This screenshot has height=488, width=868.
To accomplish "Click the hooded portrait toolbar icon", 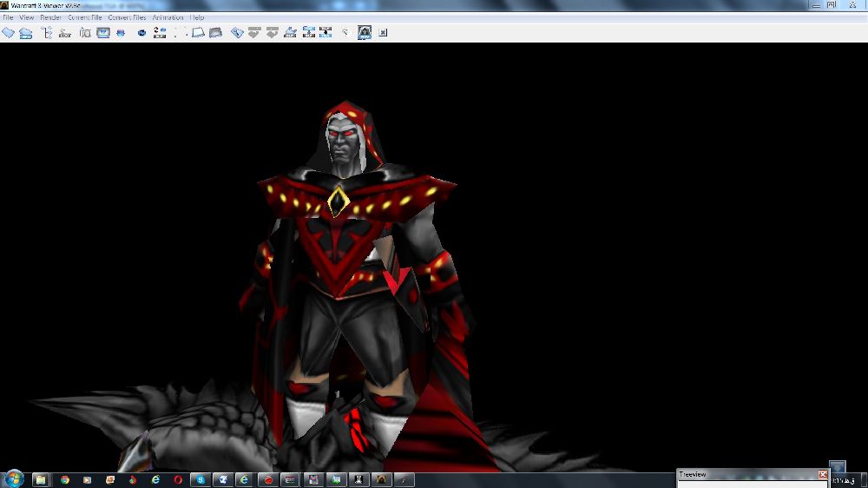I will (x=365, y=32).
